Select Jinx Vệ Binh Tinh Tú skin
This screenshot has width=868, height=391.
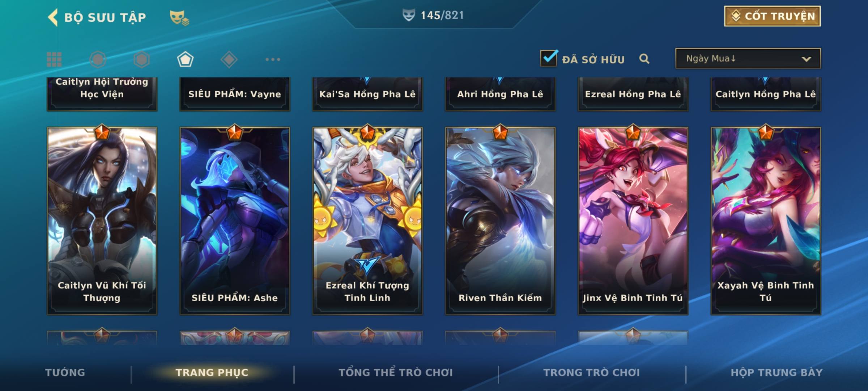(x=633, y=221)
